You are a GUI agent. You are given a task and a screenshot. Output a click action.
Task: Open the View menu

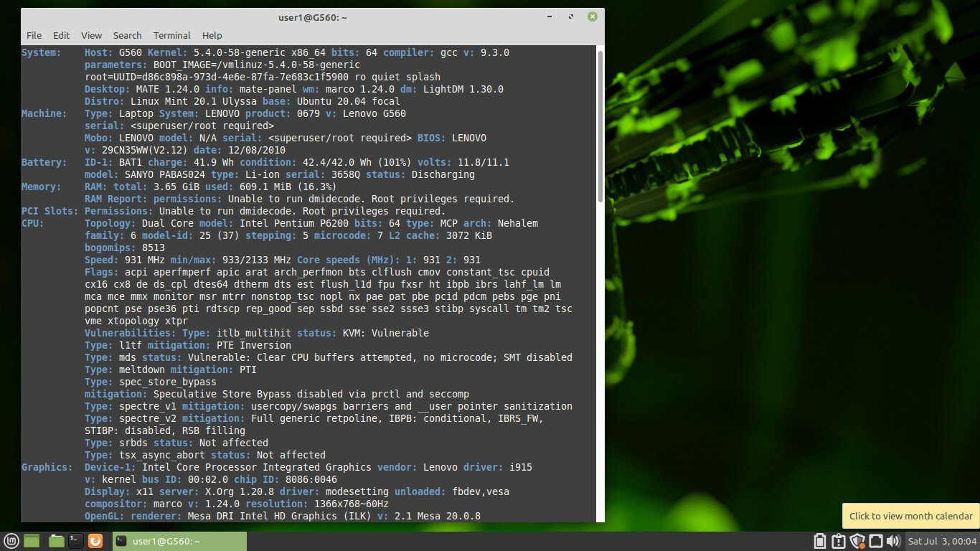pos(91,35)
